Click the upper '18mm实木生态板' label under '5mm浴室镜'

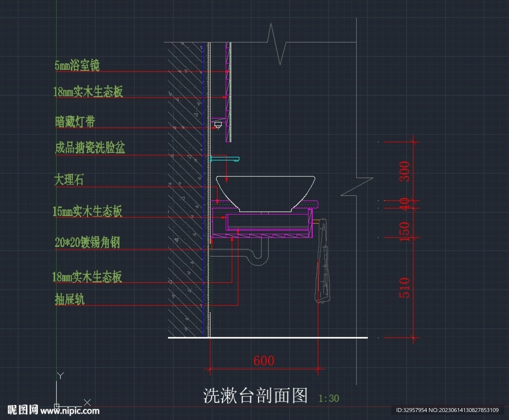(88, 91)
